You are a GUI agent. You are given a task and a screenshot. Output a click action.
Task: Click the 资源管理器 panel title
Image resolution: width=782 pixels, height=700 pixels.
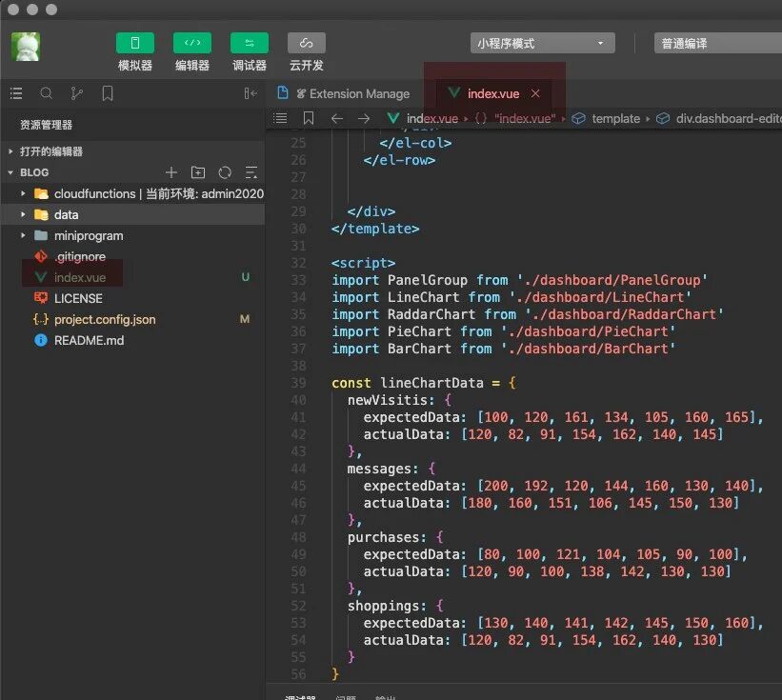coord(46,125)
